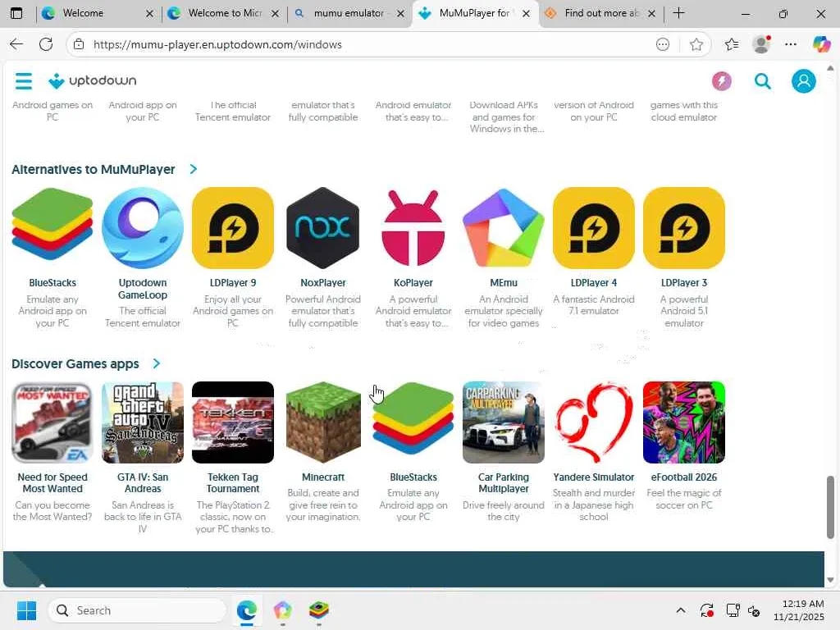Go back to previous page
840x630 pixels.
16,44
